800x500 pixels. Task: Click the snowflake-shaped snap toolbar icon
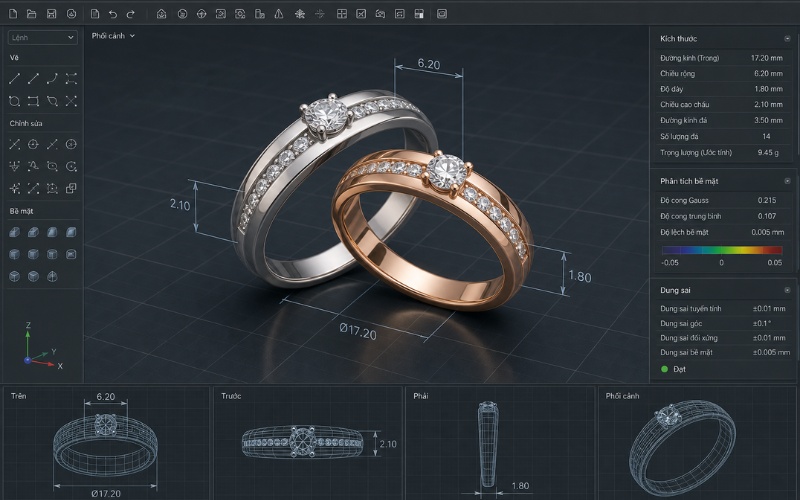click(x=300, y=14)
